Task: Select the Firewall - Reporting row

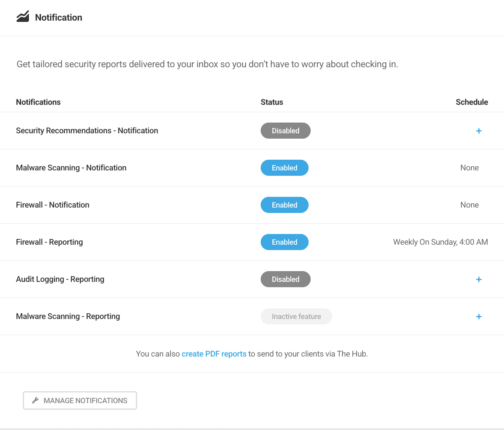Action: (x=49, y=242)
